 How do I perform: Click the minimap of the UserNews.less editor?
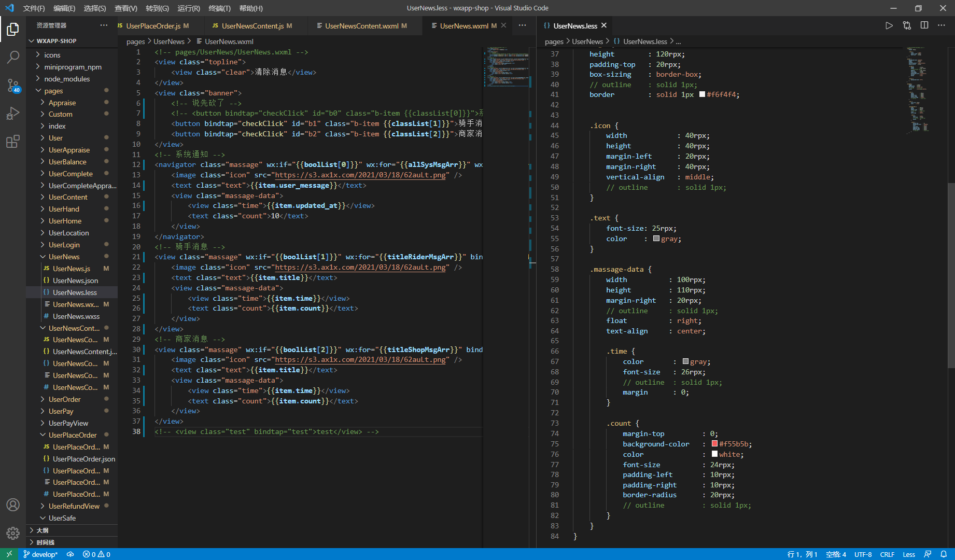pyautogui.click(x=919, y=91)
